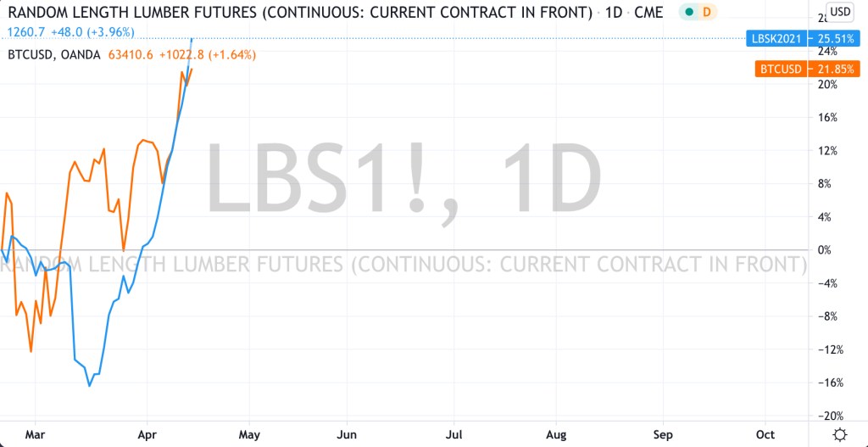
Task: Click the LBS1!, 1D watermark text
Action: pyautogui.click(x=403, y=180)
